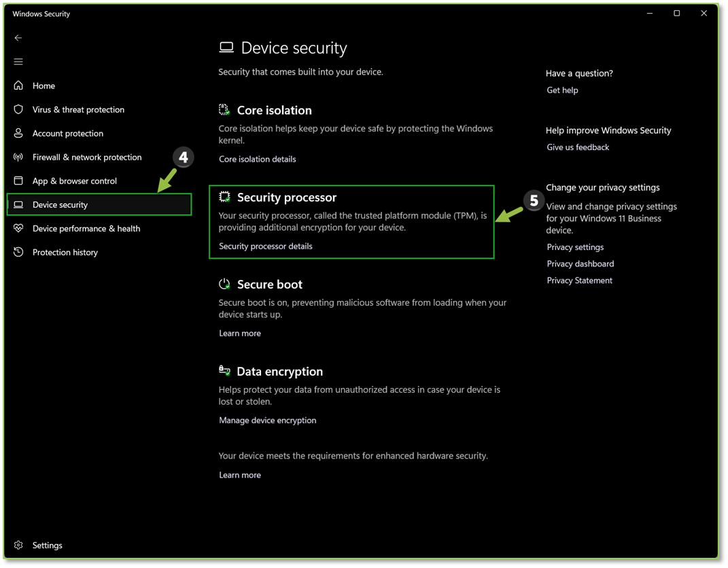Open Security processor details

pyautogui.click(x=265, y=246)
